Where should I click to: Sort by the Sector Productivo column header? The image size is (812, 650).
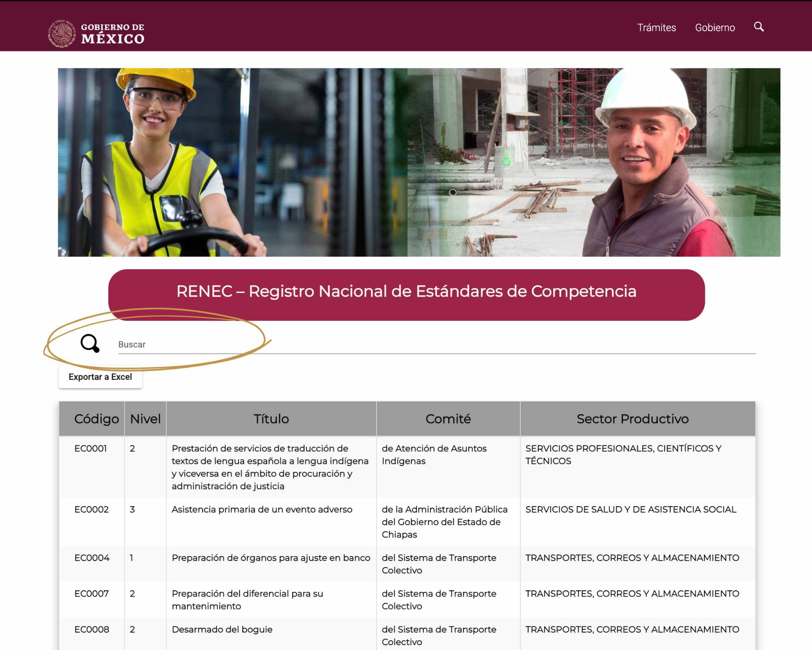click(x=632, y=419)
